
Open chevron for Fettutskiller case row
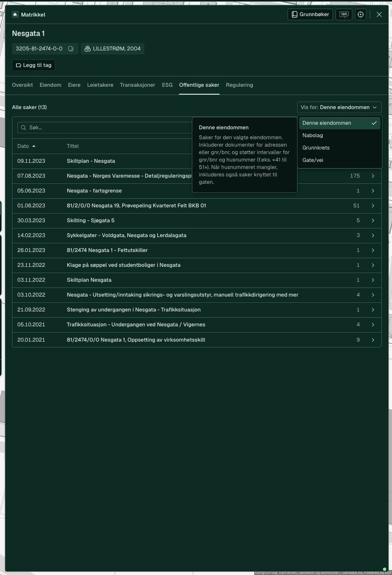pyautogui.click(x=373, y=250)
